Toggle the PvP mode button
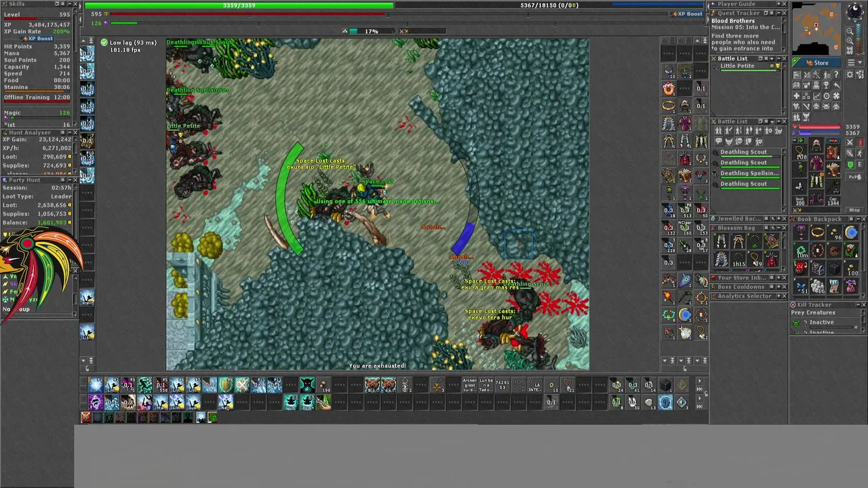The height and width of the screenshot is (488, 868). pyautogui.click(x=855, y=177)
